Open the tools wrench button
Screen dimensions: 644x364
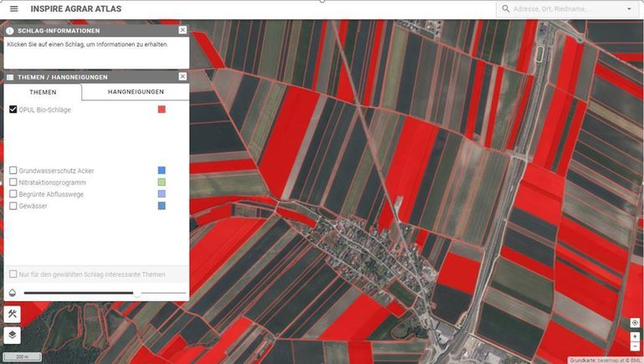click(x=13, y=315)
